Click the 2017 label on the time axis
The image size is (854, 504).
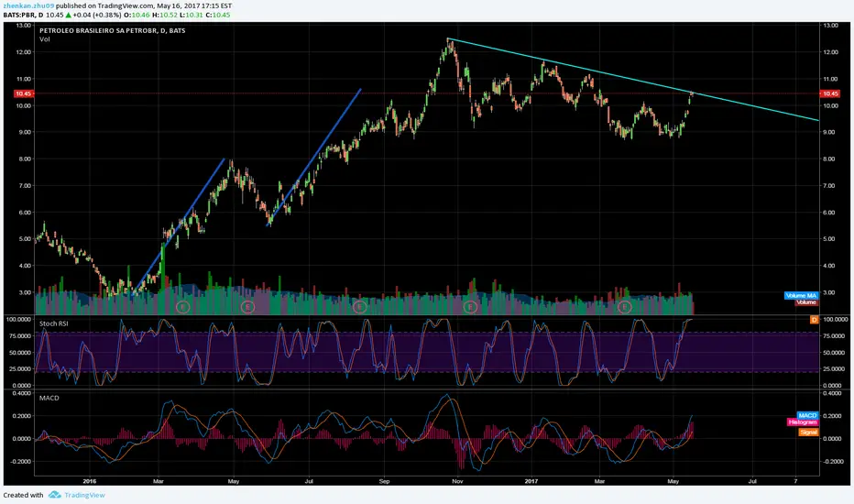click(x=531, y=481)
